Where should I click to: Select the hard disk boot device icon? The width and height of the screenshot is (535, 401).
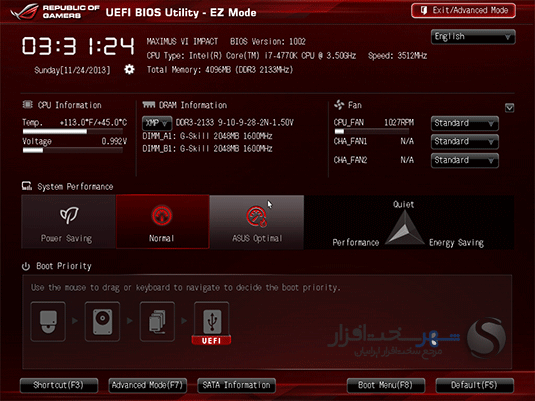[x=102, y=321]
